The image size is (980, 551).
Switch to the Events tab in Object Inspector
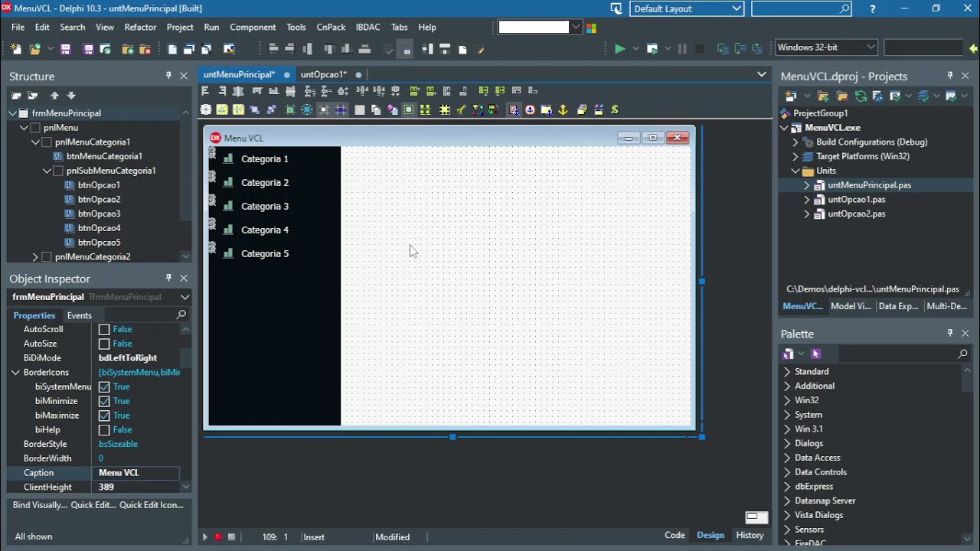pos(80,315)
